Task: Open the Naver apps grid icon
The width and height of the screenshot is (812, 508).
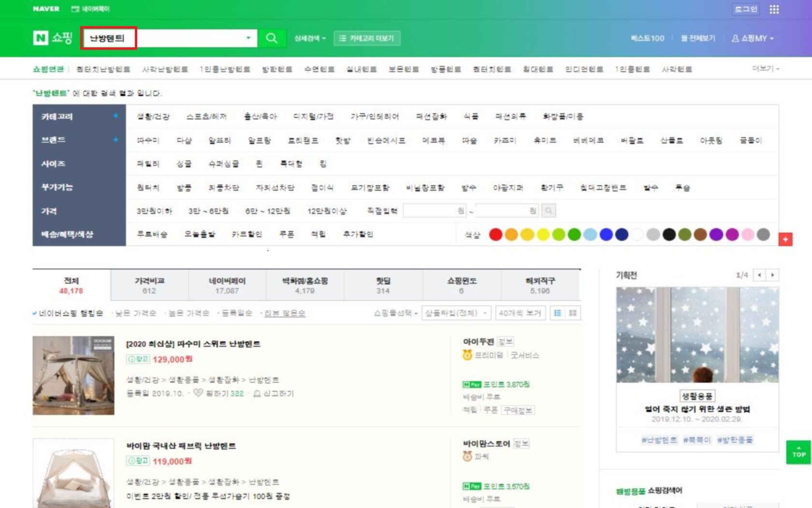Action: (774, 9)
